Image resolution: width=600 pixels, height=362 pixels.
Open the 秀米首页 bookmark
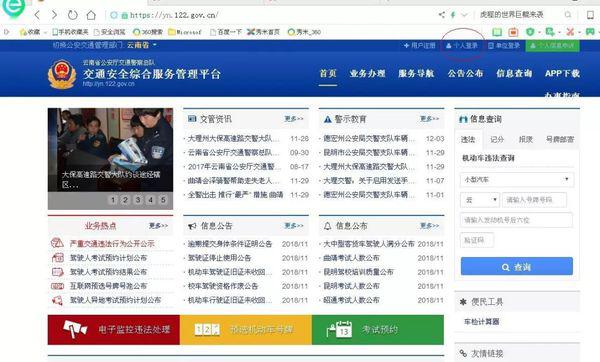[263, 32]
